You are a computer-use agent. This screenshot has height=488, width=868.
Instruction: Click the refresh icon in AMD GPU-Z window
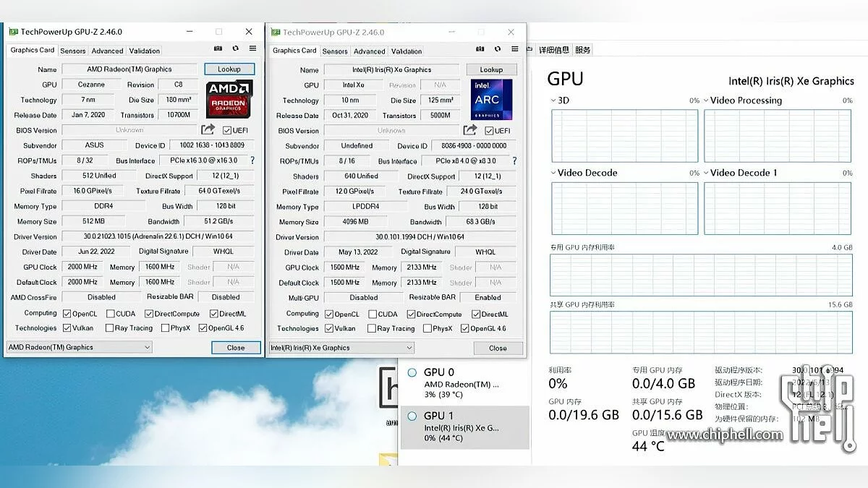point(235,48)
